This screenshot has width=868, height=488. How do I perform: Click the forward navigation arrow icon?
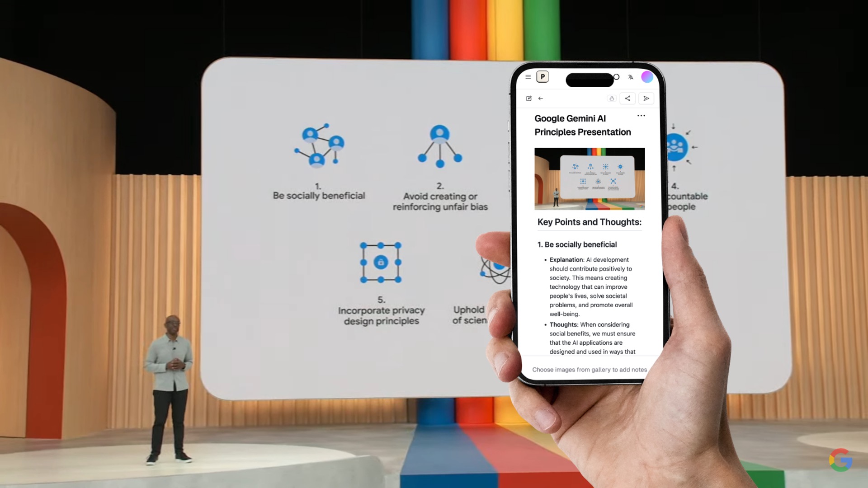click(x=646, y=99)
